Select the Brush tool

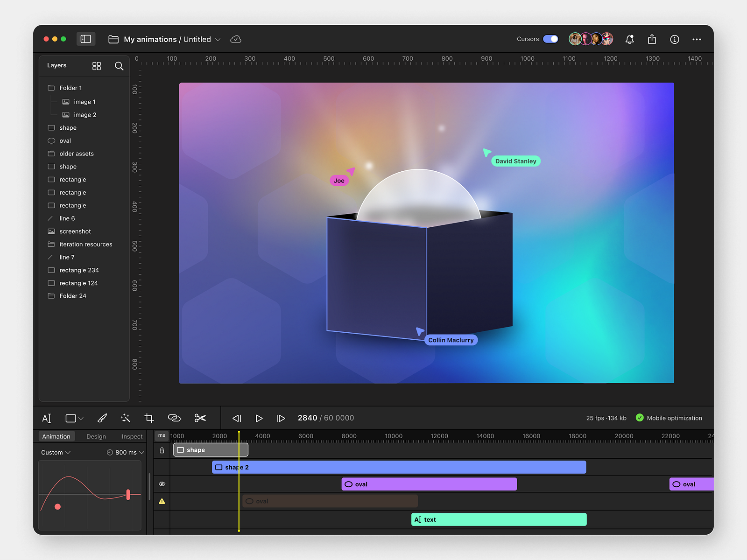point(102,418)
